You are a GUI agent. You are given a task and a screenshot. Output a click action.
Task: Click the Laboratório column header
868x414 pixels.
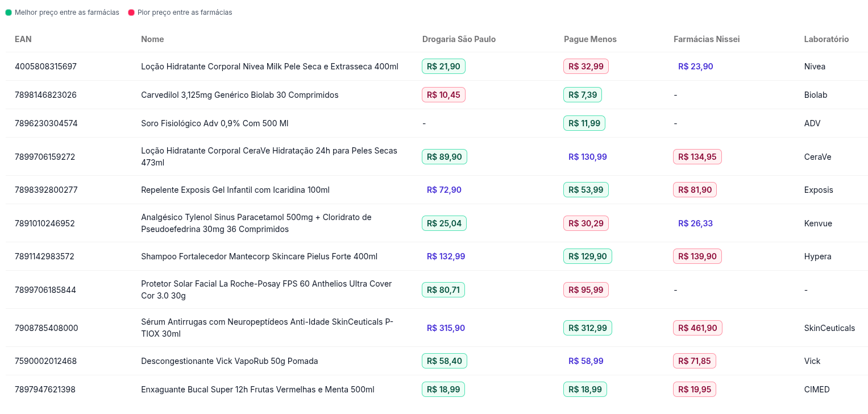tap(827, 39)
